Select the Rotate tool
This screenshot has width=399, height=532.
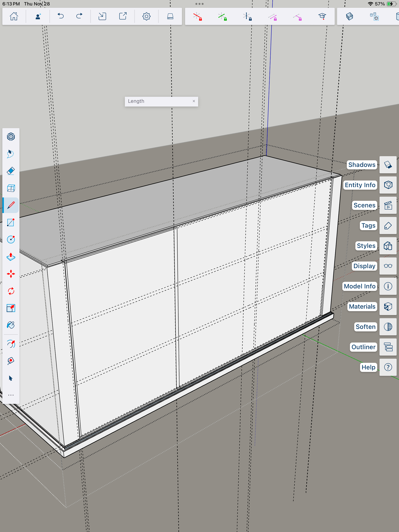click(x=11, y=291)
